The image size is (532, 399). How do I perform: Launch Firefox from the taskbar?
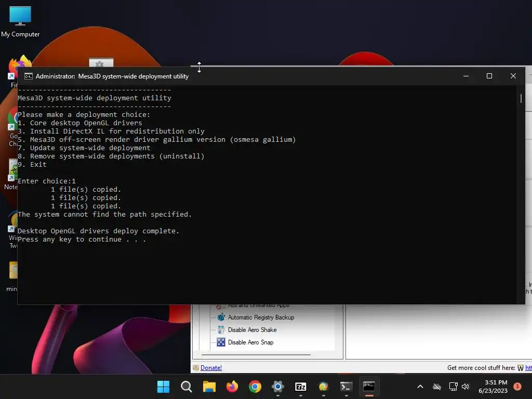pos(232,387)
